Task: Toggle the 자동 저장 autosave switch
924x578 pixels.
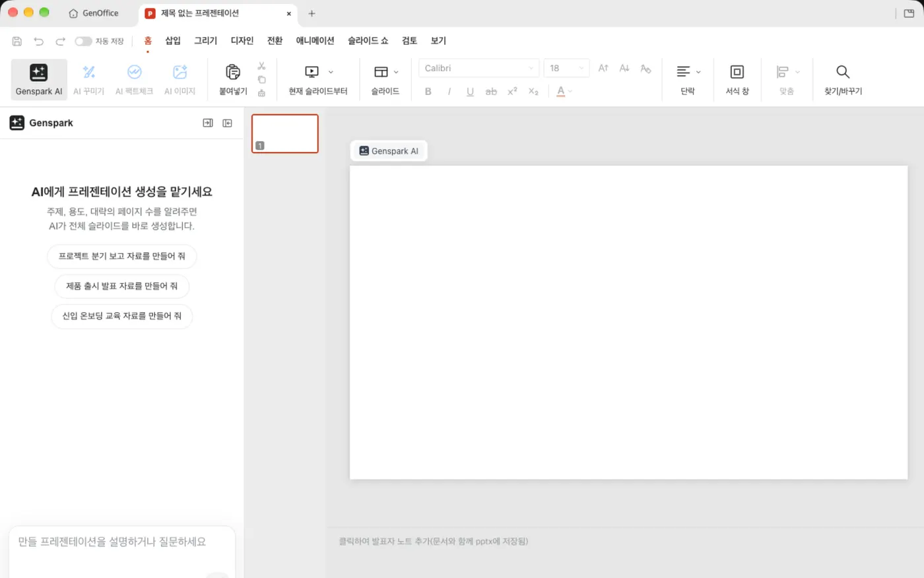Action: point(83,41)
